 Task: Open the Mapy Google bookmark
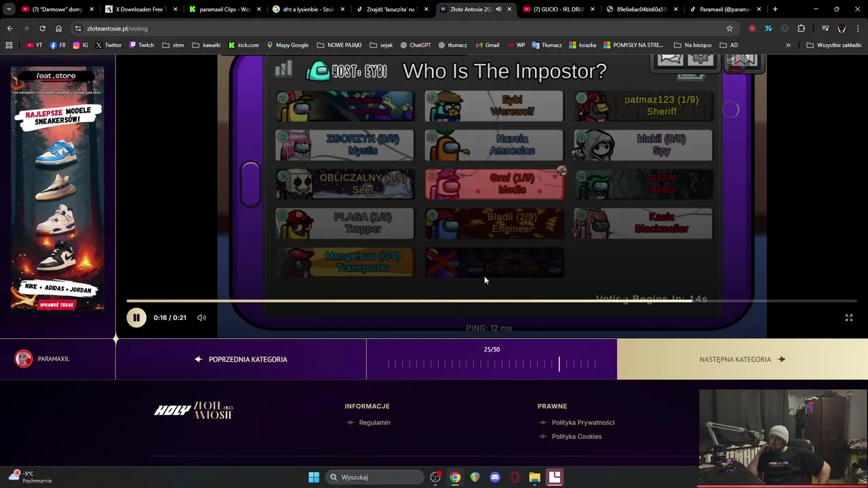tap(288, 45)
